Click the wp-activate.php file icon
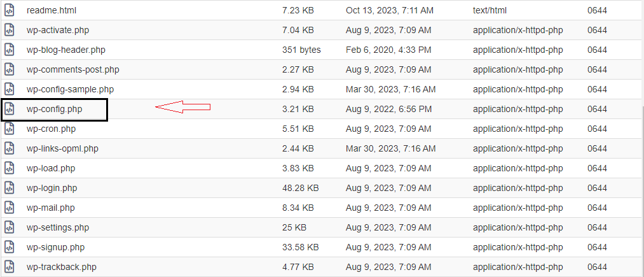Image resolution: width=644 pixels, height=277 pixels. 9,30
